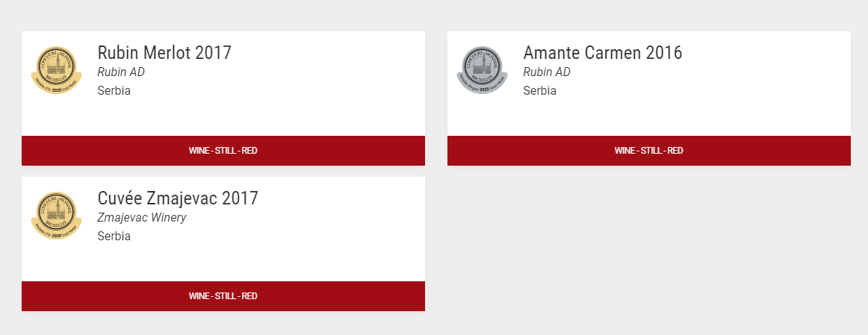Select producer Rubin AD under Rubin Merlot
This screenshot has width=868, height=335.
coord(121,72)
